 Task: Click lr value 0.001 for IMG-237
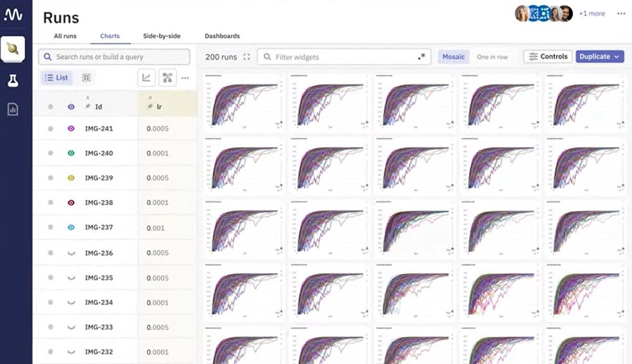[156, 228]
